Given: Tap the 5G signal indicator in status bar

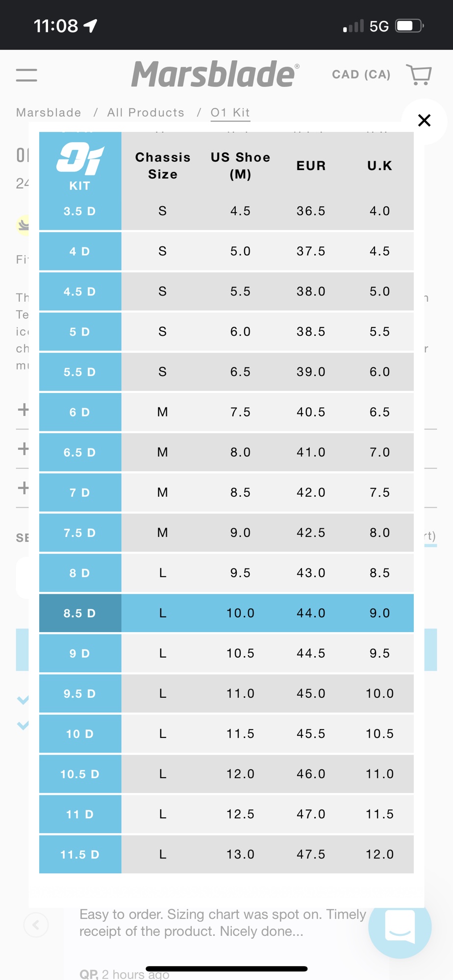Looking at the screenshot, I should (x=379, y=26).
